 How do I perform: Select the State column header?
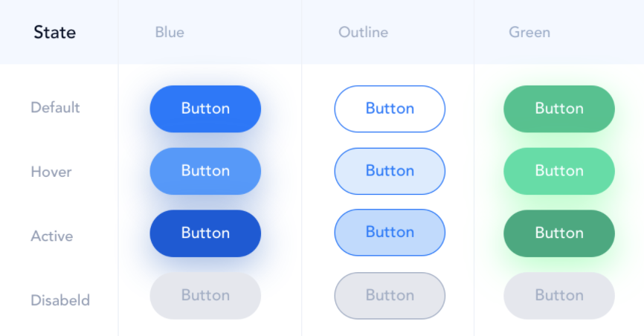[x=54, y=32]
